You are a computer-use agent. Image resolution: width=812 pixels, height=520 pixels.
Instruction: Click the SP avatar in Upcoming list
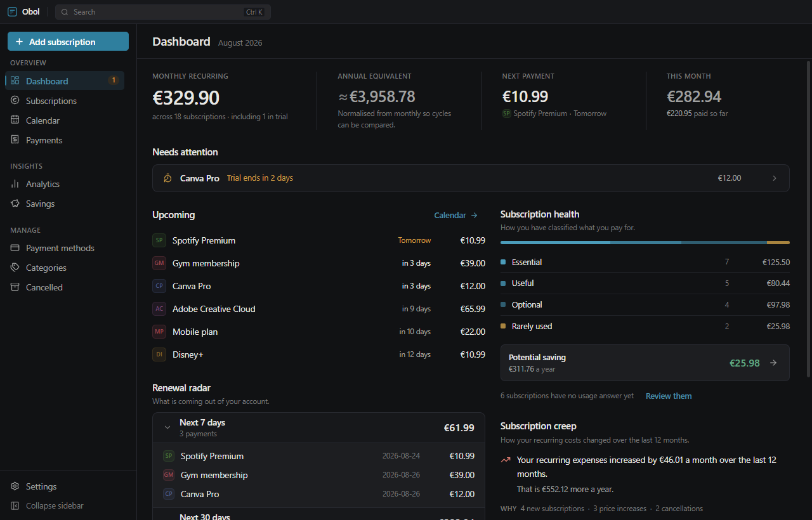pyautogui.click(x=159, y=240)
